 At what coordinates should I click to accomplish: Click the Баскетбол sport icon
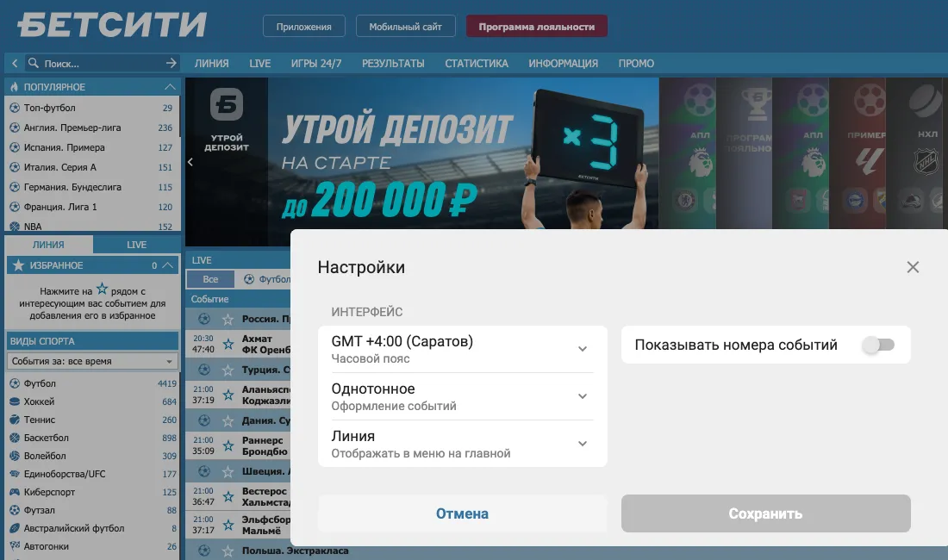[16, 438]
